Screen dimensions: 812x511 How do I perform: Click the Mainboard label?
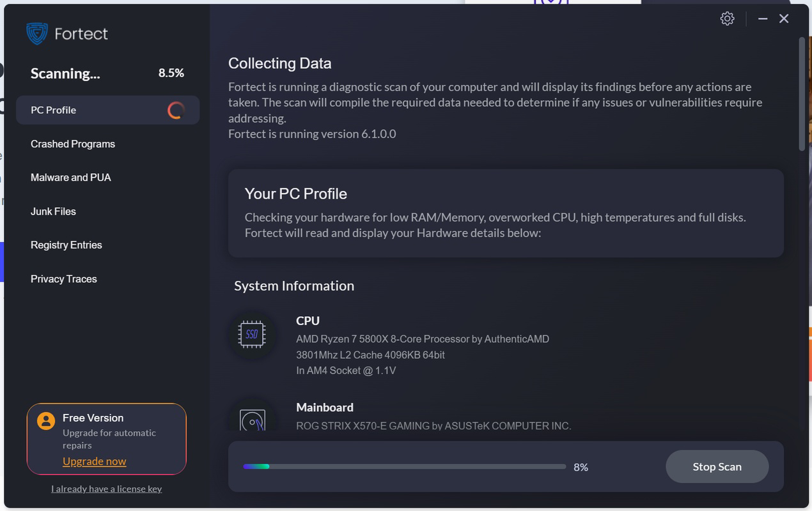325,408
